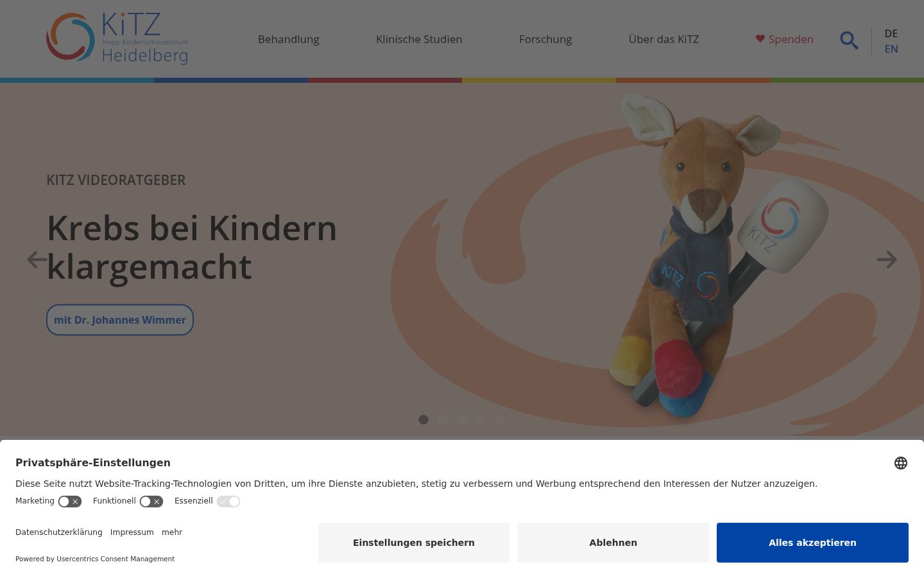Viewport: 924px width, 578px height.
Task: Open the Klinische Studien menu
Action: (x=419, y=39)
